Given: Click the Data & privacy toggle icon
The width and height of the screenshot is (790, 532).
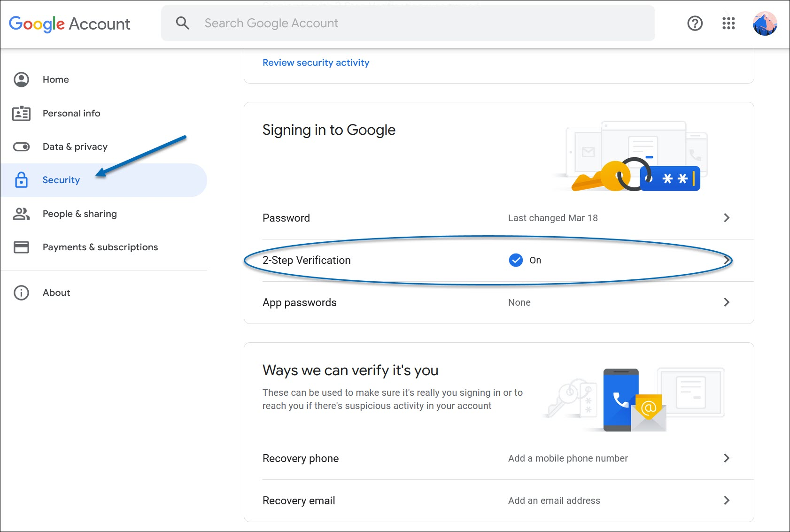Looking at the screenshot, I should (x=21, y=147).
